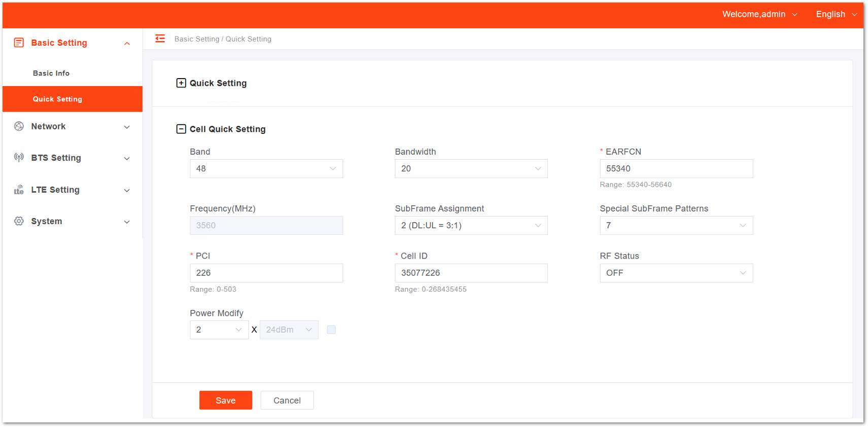This screenshot has width=868, height=427.
Task: Click the Cancel button
Action: [x=287, y=400]
